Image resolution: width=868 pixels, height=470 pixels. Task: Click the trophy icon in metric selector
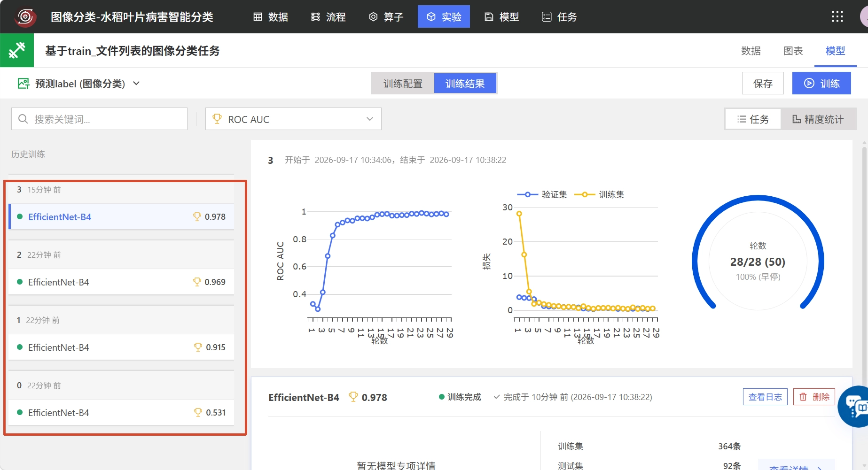click(x=217, y=119)
